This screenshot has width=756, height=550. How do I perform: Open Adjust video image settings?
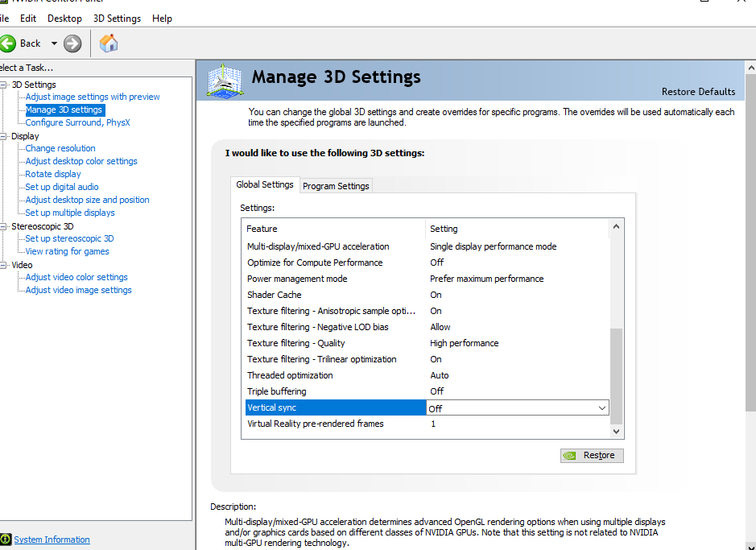[79, 290]
